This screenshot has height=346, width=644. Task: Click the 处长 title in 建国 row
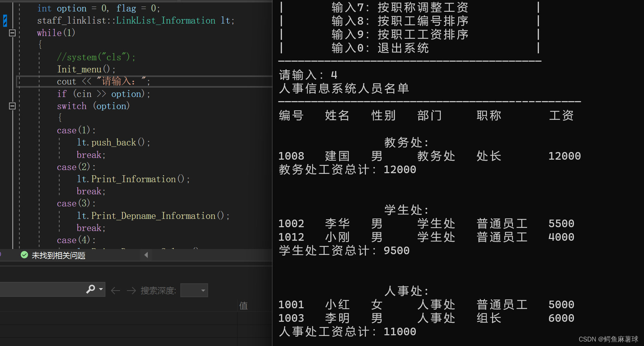point(489,156)
